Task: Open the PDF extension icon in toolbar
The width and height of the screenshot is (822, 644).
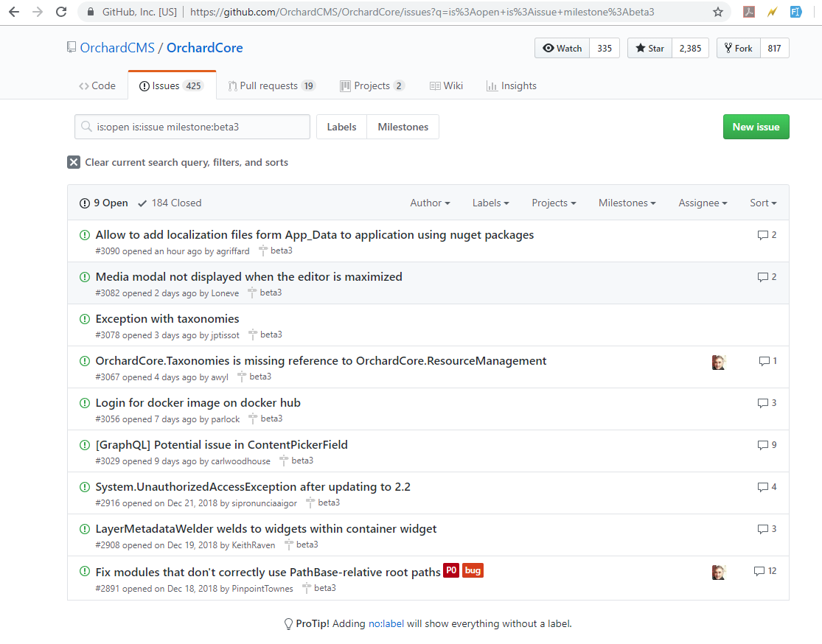Action: [x=748, y=12]
